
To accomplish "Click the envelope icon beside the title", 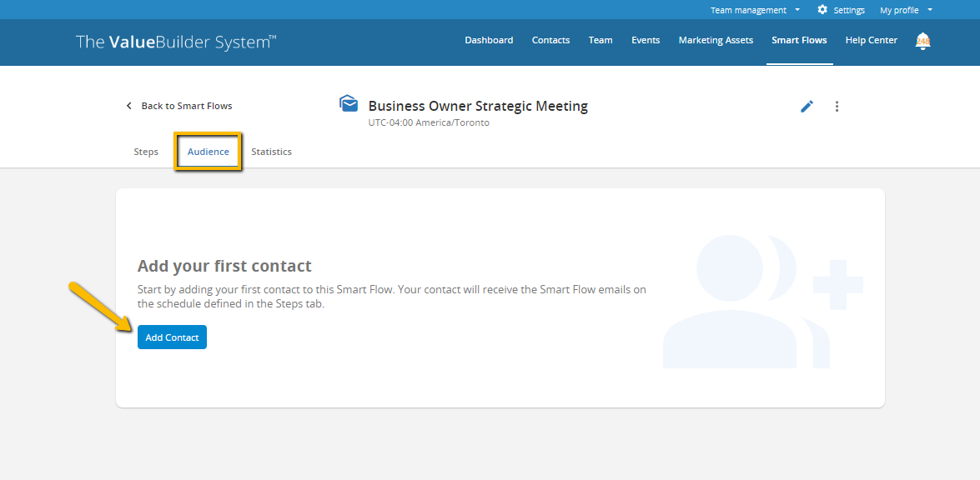I will click(x=349, y=103).
